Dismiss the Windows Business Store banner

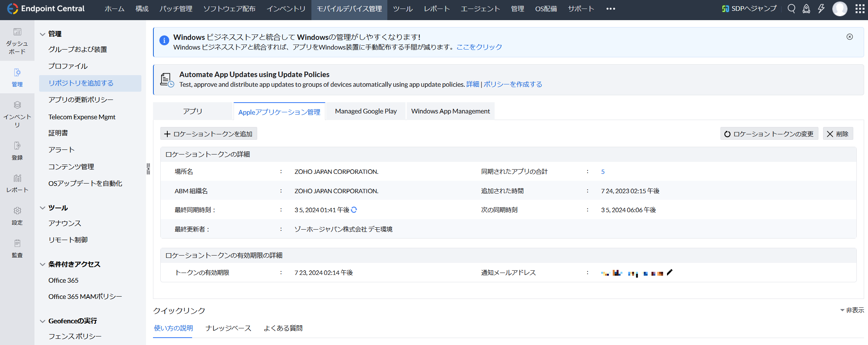click(849, 37)
